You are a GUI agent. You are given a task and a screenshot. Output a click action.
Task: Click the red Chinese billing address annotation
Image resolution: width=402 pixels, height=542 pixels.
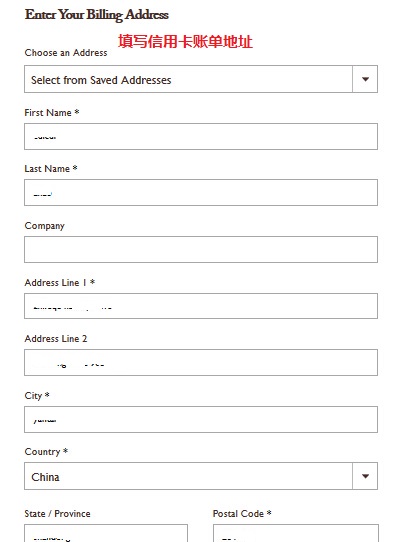click(x=185, y=41)
